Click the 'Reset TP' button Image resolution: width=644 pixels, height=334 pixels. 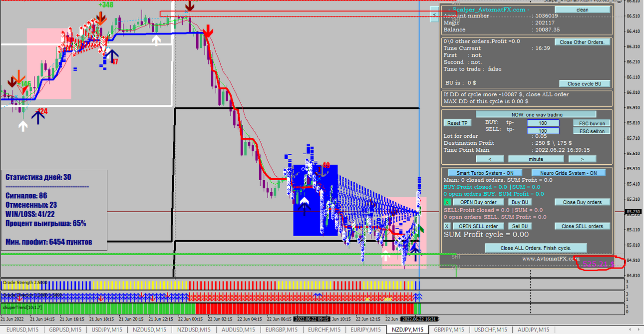coord(457,123)
